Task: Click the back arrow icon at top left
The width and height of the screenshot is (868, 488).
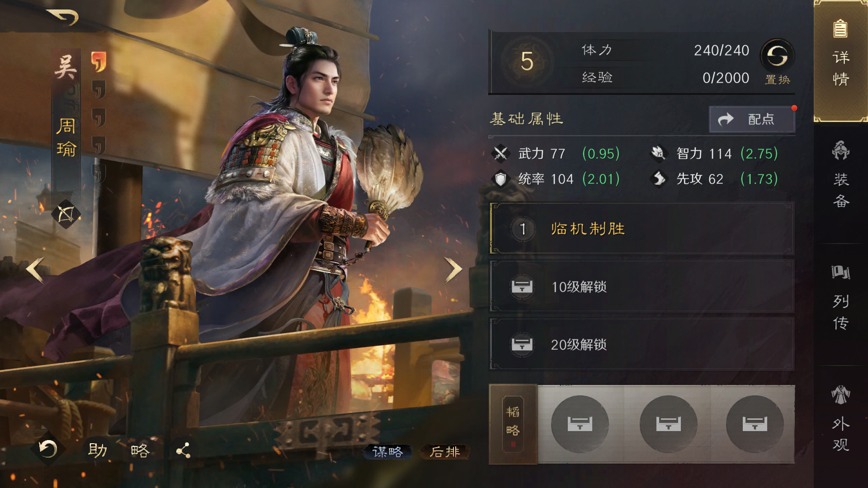Action: [63, 17]
